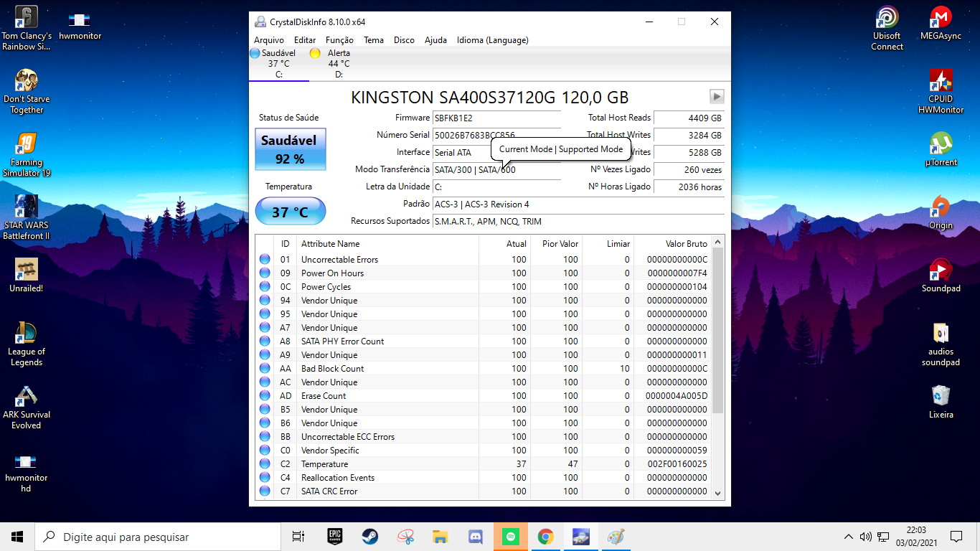The image size is (980, 551).
Task: Click the scrollbar up arrow in attribute list
Action: [x=718, y=243]
